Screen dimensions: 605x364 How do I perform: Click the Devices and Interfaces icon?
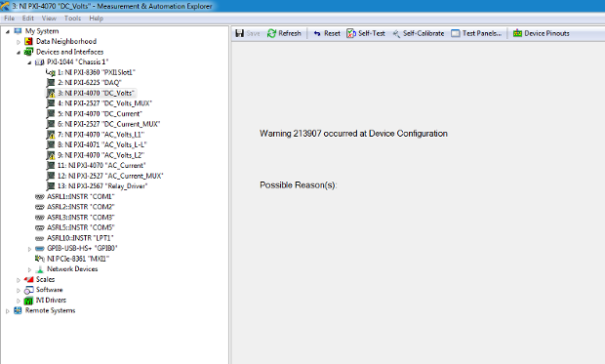point(28,52)
